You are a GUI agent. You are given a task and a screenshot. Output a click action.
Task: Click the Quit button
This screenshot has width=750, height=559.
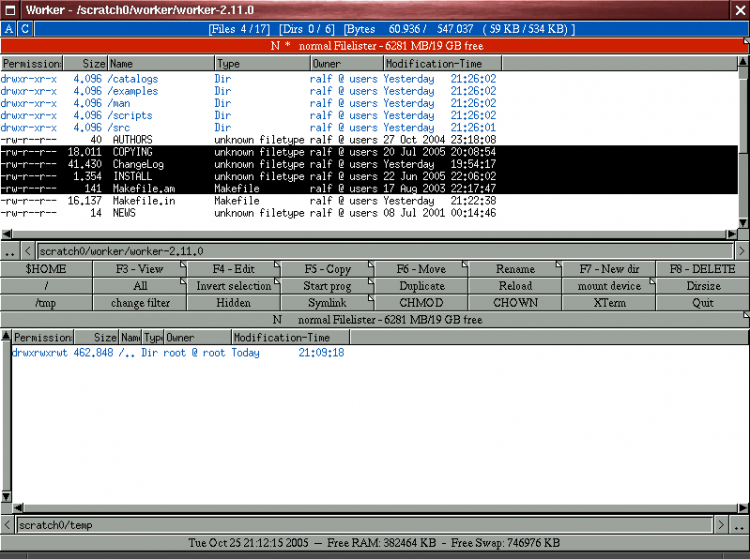coord(702,303)
